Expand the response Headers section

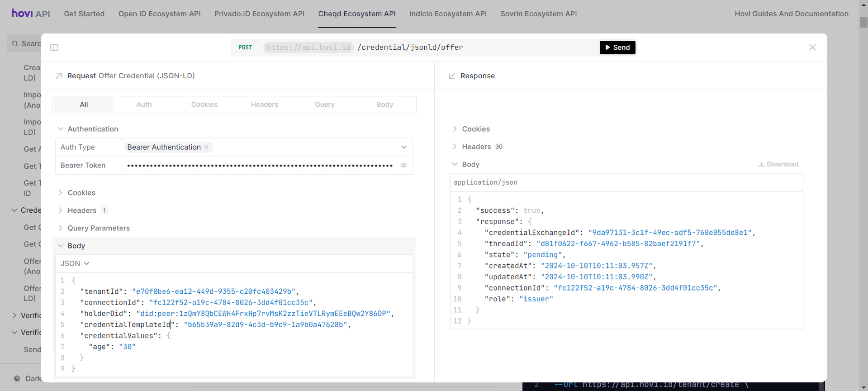[x=476, y=147]
